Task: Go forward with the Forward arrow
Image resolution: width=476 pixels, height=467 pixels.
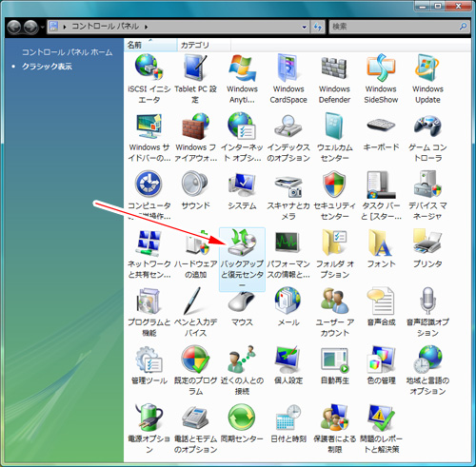Action: coord(30,27)
